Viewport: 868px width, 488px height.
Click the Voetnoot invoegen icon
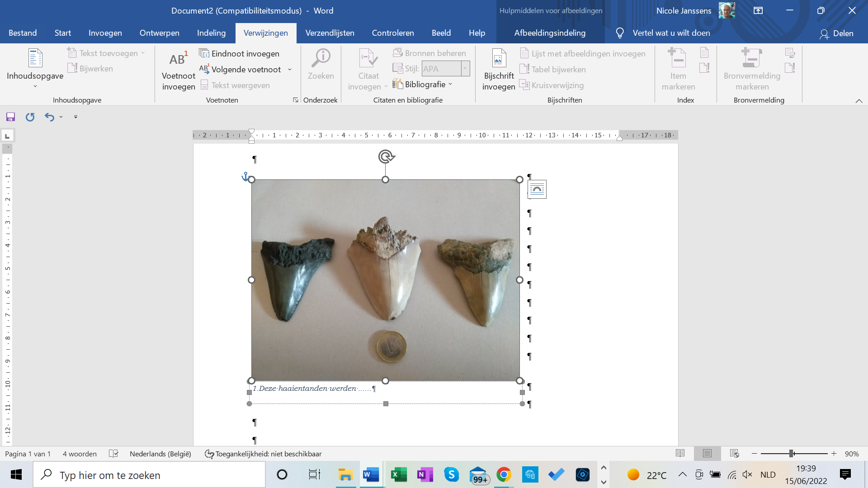(x=179, y=59)
